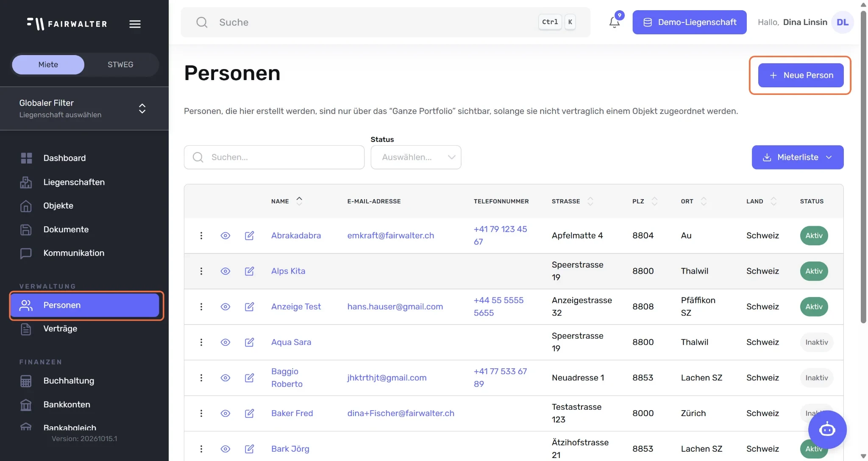Open three-dot menu for Abrakadabra
The height and width of the screenshot is (461, 868).
(201, 236)
